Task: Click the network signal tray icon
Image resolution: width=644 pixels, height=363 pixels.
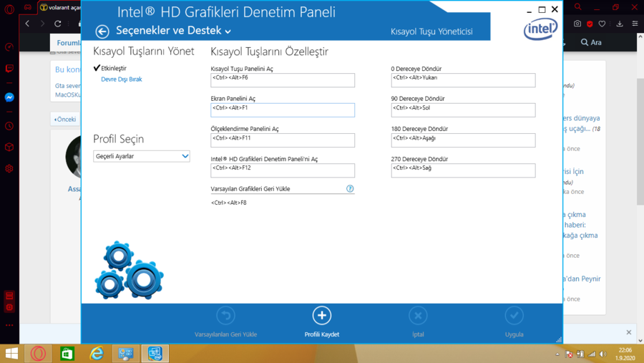Action: pos(592,354)
